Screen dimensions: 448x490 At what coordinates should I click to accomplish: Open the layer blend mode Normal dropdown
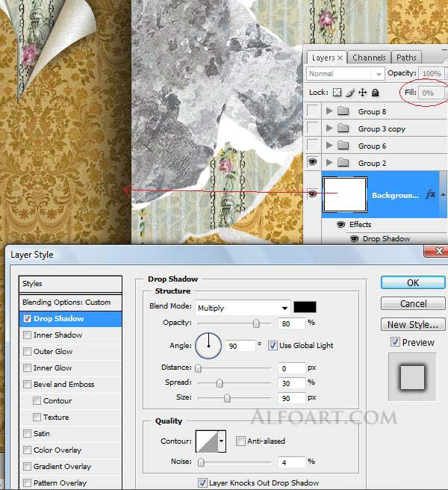point(345,74)
